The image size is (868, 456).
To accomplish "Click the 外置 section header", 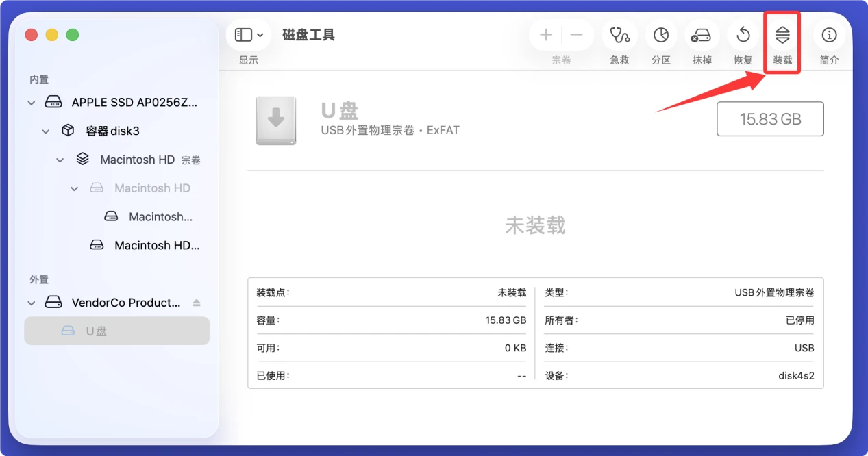I will pyautogui.click(x=39, y=279).
